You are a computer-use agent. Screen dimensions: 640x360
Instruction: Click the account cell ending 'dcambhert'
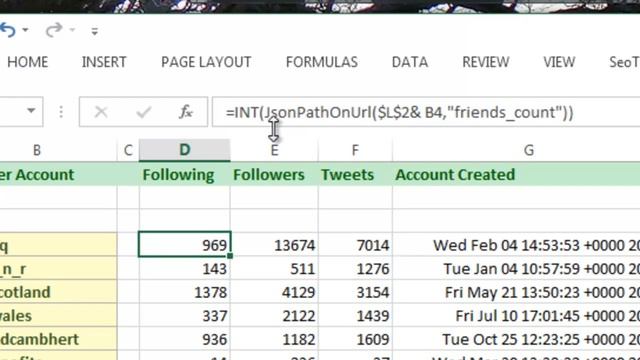(x=58, y=339)
